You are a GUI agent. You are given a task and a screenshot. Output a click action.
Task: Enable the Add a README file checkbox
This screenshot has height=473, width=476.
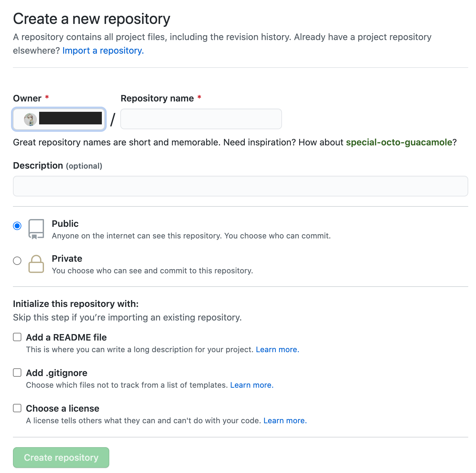coord(17,337)
